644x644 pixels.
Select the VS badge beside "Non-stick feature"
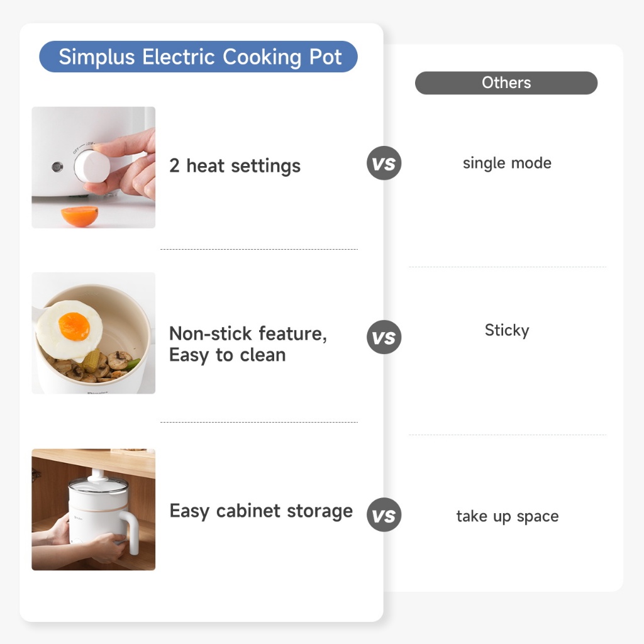pos(384,337)
